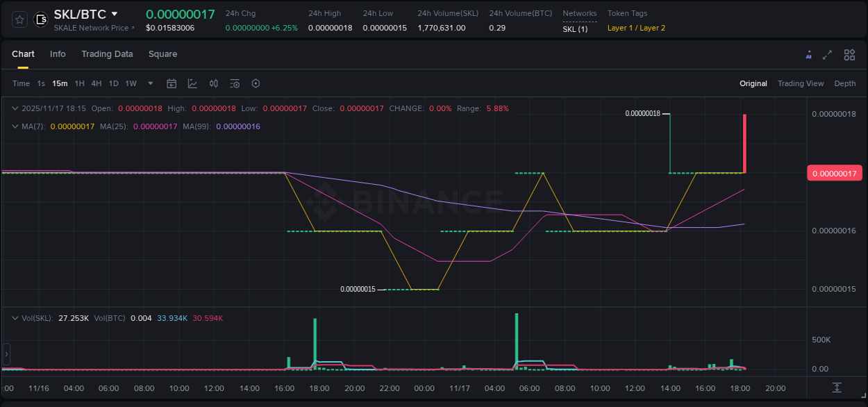This screenshot has height=407, width=868.
Task: Collapse the Vol(SKL) volume panel chevron
Action: 15,317
